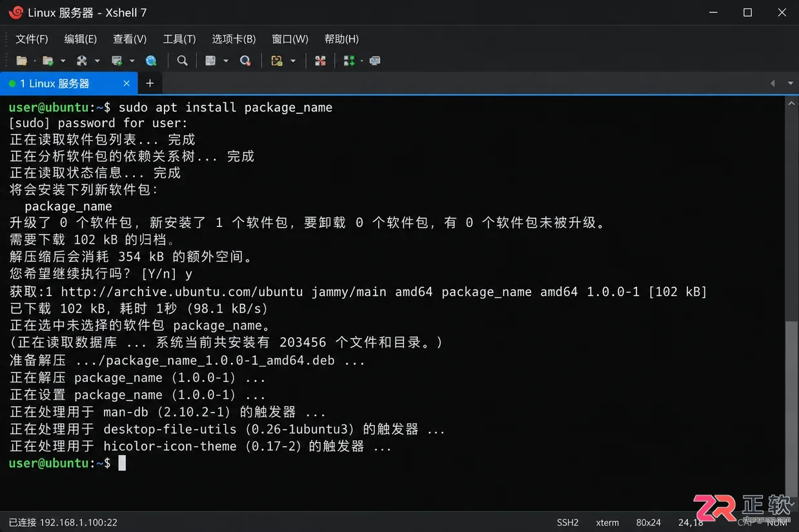The image size is (799, 532).
Task: Click the tab bar left scroll arrow
Action: point(773,83)
